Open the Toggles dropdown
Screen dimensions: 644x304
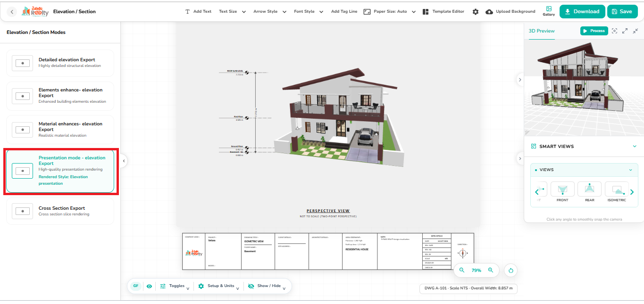175,286
